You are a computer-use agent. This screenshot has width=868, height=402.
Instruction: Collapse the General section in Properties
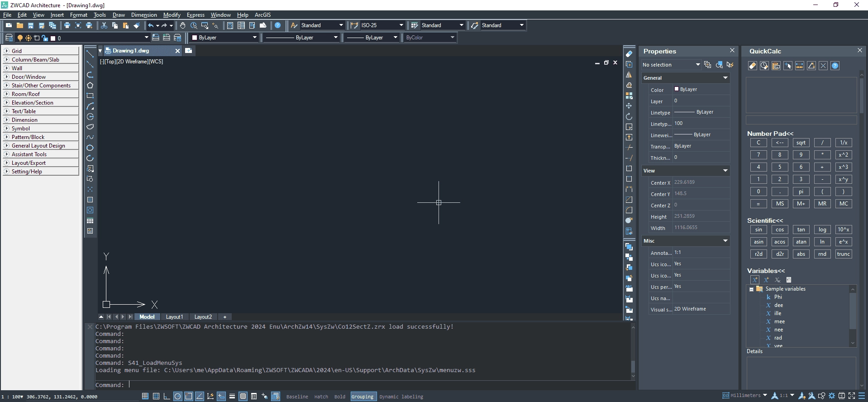coord(725,78)
